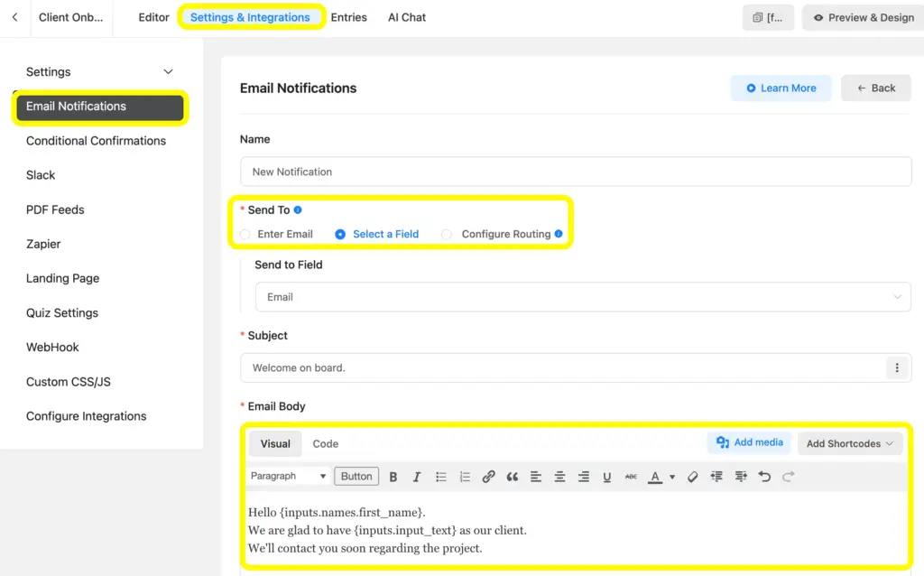924x576 pixels.
Task: Insert a bulleted list
Action: click(440, 477)
